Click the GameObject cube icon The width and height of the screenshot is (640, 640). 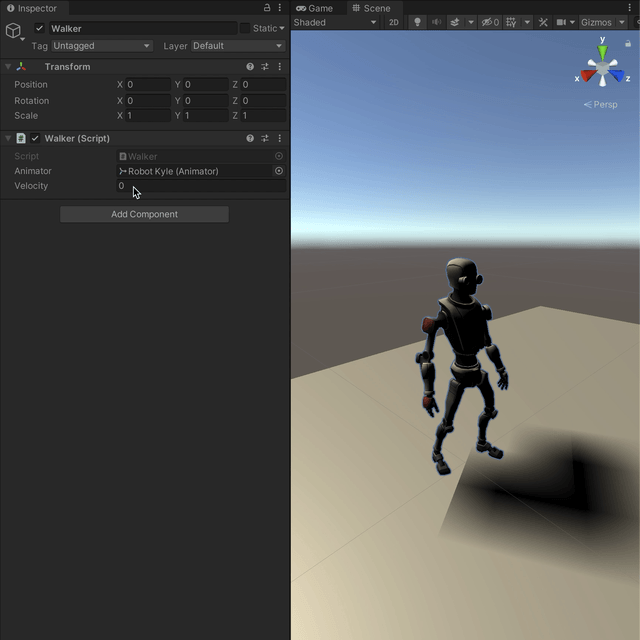pyautogui.click(x=13, y=30)
